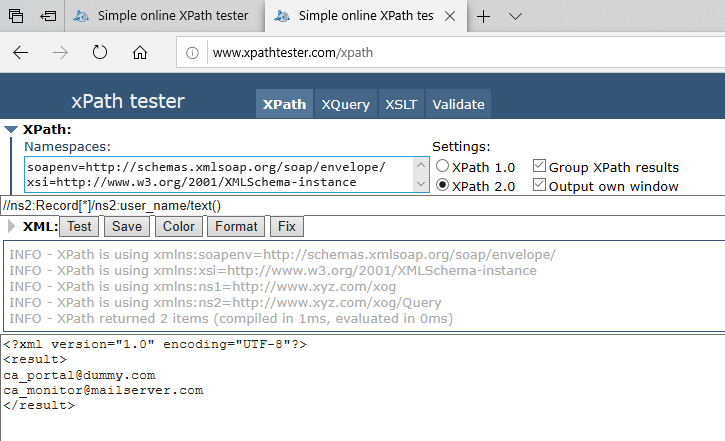Screen dimensions: 725x441
Task: Open a new tab with plus icon
Action: tap(483, 17)
